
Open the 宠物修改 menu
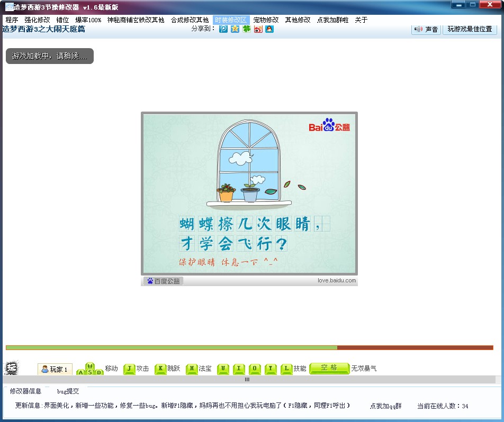coord(266,20)
